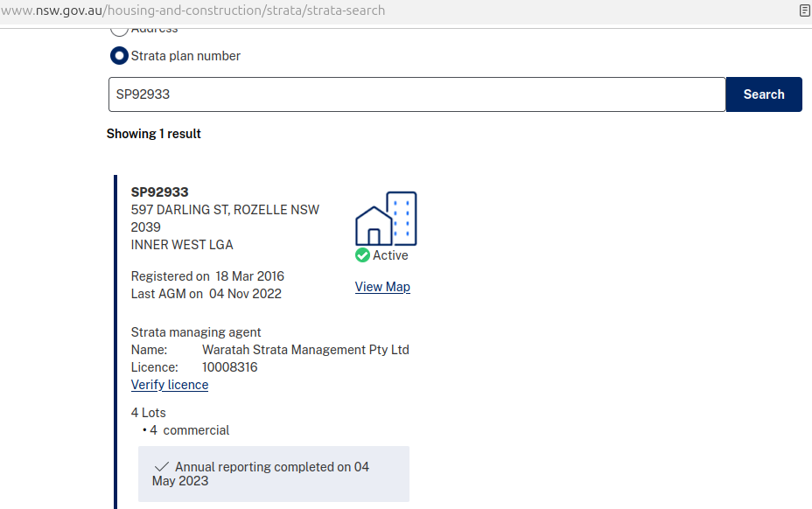This screenshot has width=812, height=509.
Task: Click the bold SP92933 result heading
Action: coord(159,192)
